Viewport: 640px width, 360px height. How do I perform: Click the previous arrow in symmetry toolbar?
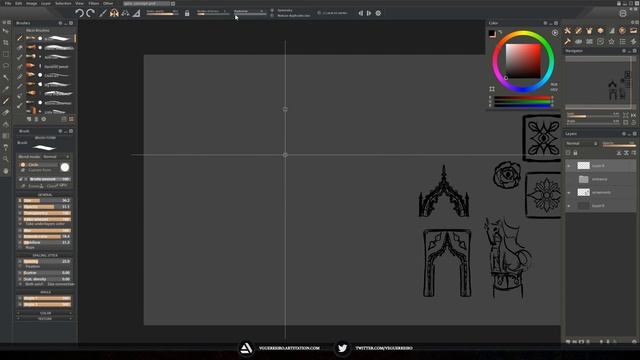pos(360,13)
